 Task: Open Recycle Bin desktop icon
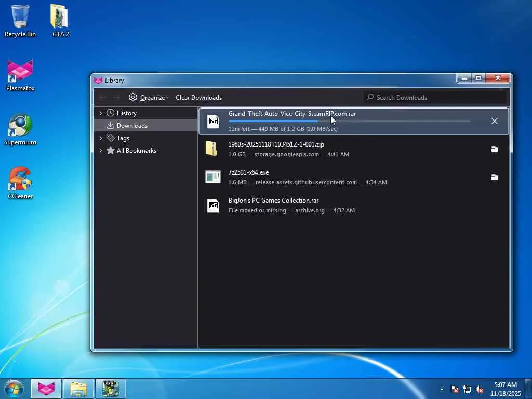click(20, 20)
